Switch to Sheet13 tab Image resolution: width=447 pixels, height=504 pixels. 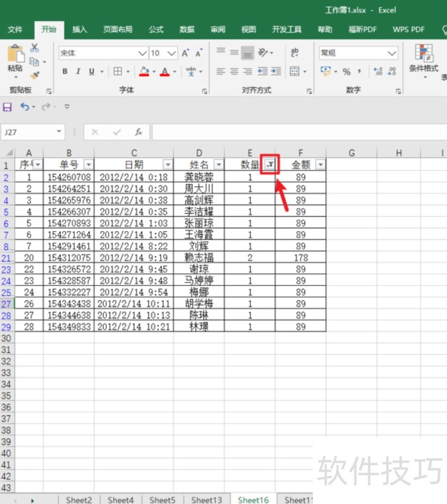207,500
